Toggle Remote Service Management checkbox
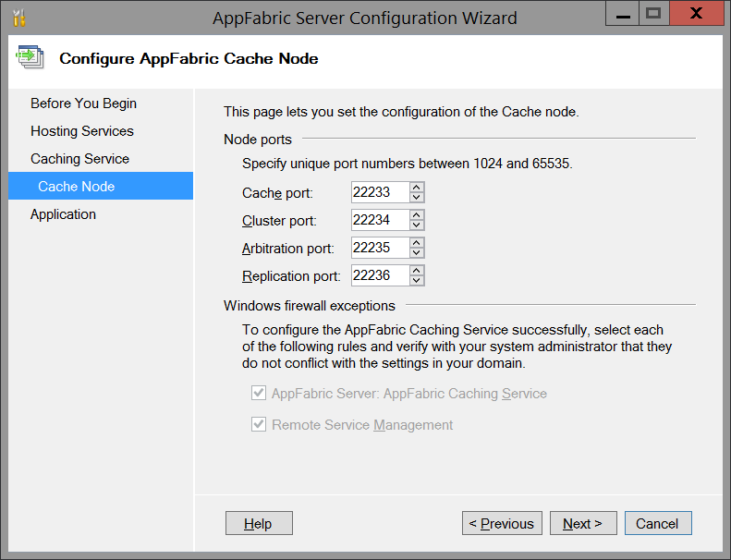This screenshot has height=560, width=731. [259, 424]
